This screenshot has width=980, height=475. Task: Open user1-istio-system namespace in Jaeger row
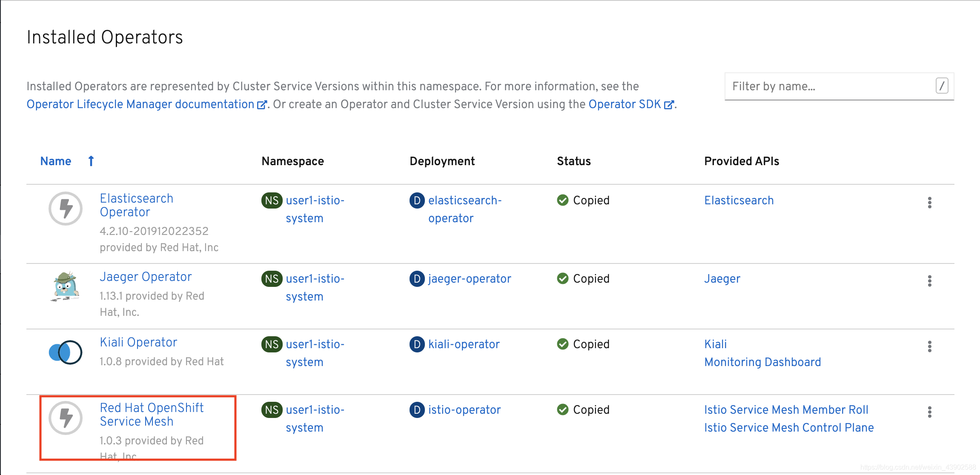coord(315,288)
